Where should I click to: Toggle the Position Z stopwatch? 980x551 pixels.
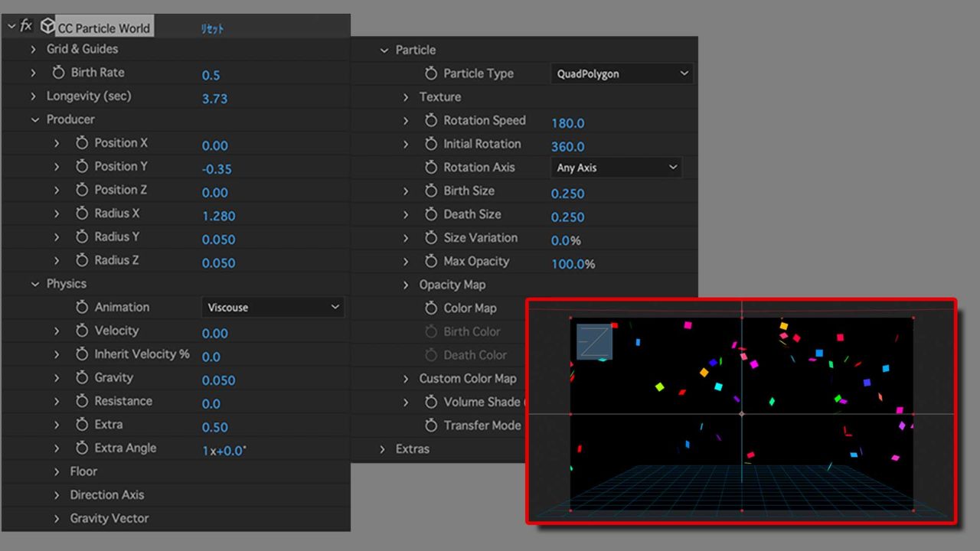tap(82, 190)
